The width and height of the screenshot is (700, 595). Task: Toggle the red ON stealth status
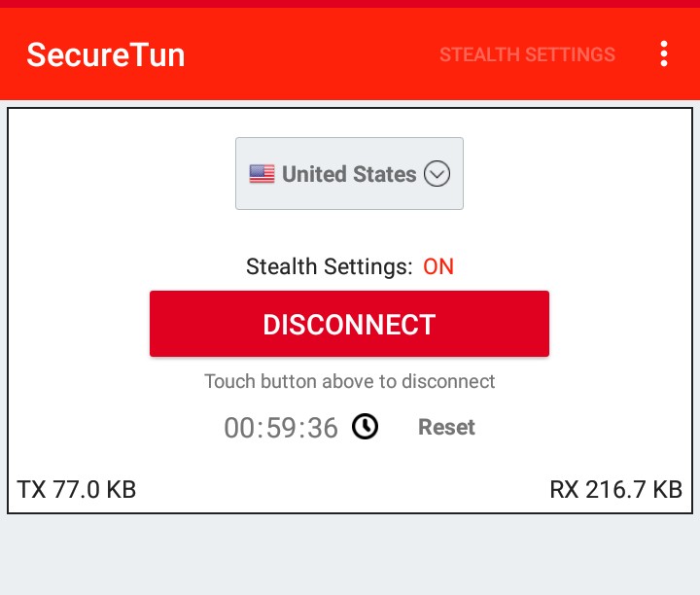pyautogui.click(x=438, y=266)
